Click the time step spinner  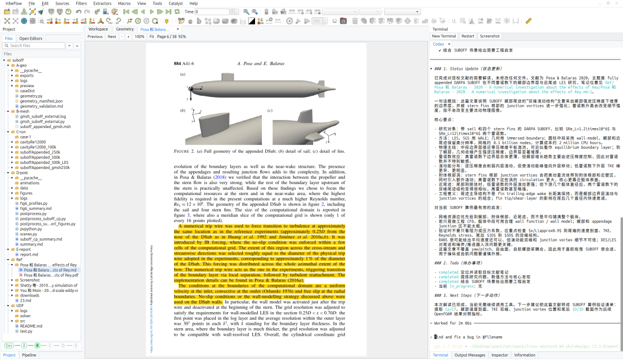coord(234,12)
